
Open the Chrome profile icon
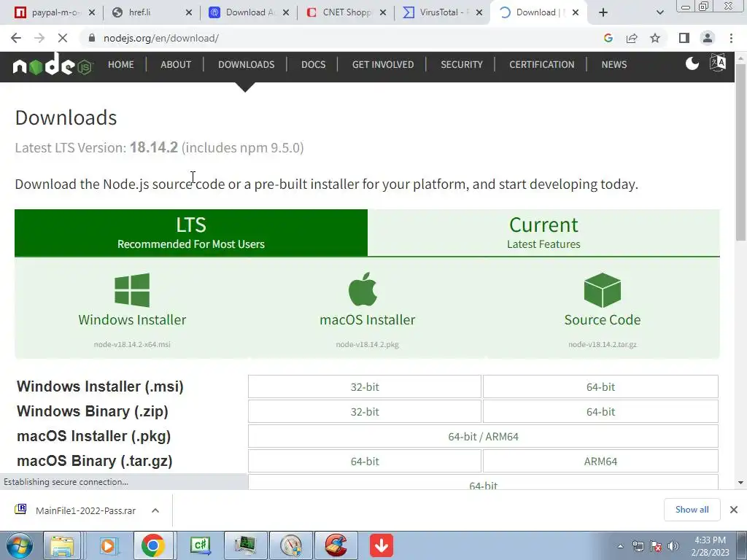[708, 38]
